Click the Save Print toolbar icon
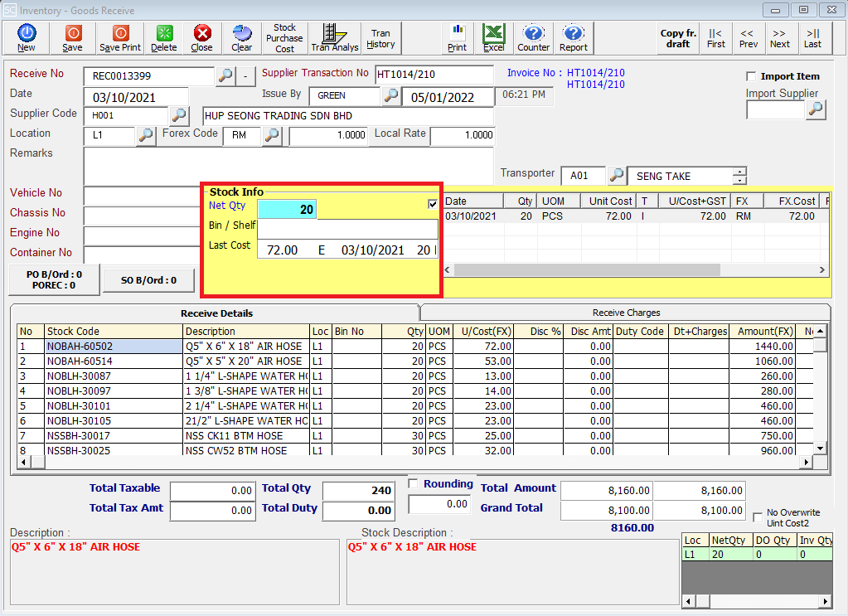This screenshot has height=616, width=848. point(120,38)
